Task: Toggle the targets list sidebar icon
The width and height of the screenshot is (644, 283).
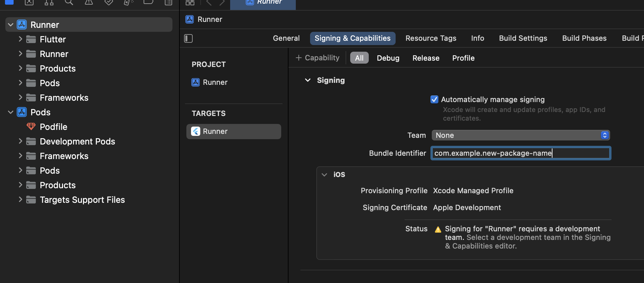Action: point(188,38)
